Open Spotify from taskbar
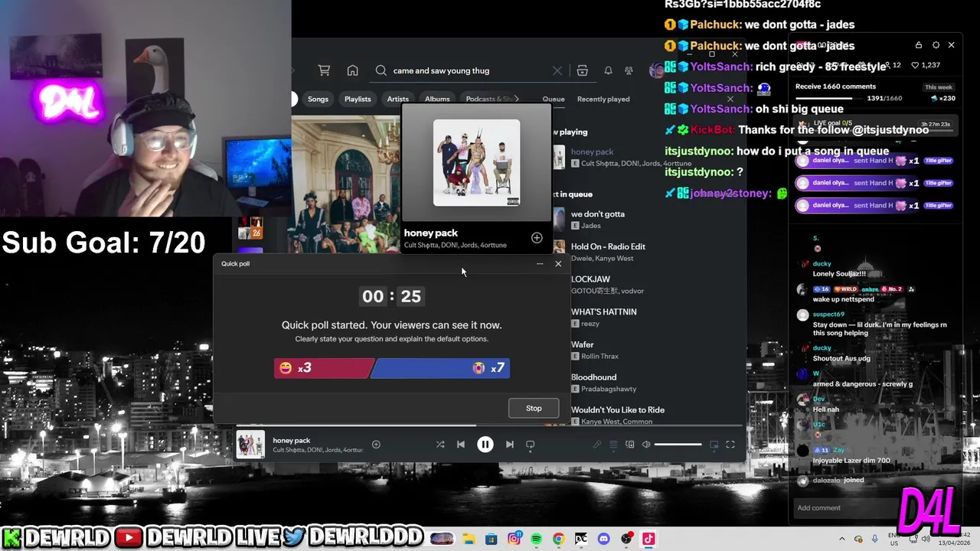Image resolution: width=980 pixels, height=551 pixels. click(536, 539)
